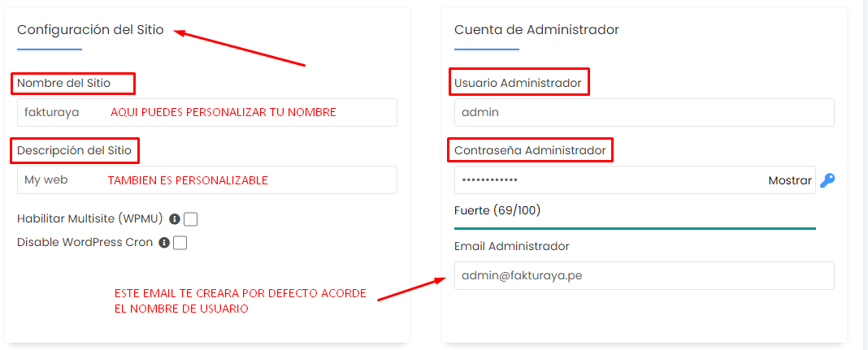
Task: Click the Contraseña Administrador label
Action: 530,150
